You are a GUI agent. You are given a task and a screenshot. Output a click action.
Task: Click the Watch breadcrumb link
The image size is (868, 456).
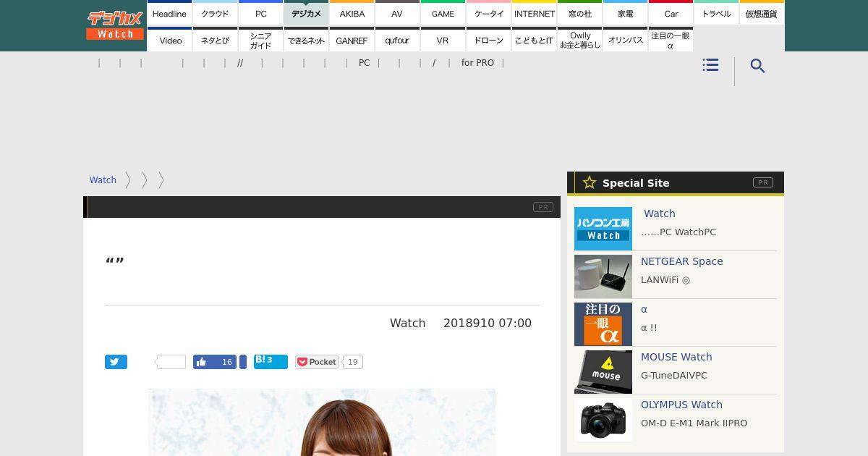103,180
